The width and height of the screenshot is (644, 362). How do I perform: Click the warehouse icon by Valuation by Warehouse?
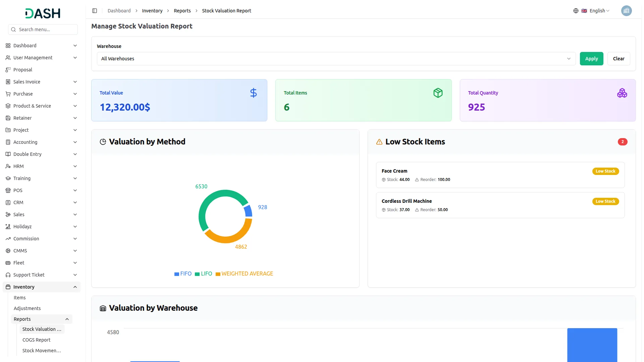coord(103,308)
